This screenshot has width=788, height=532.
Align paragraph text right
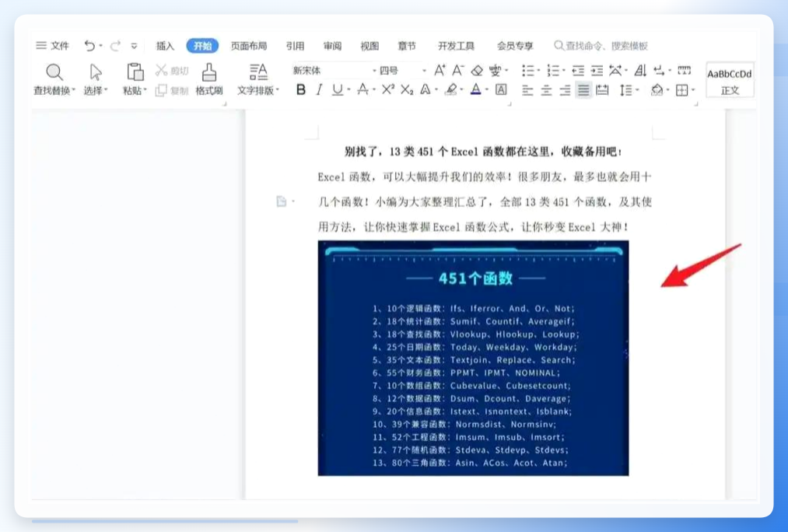(565, 90)
